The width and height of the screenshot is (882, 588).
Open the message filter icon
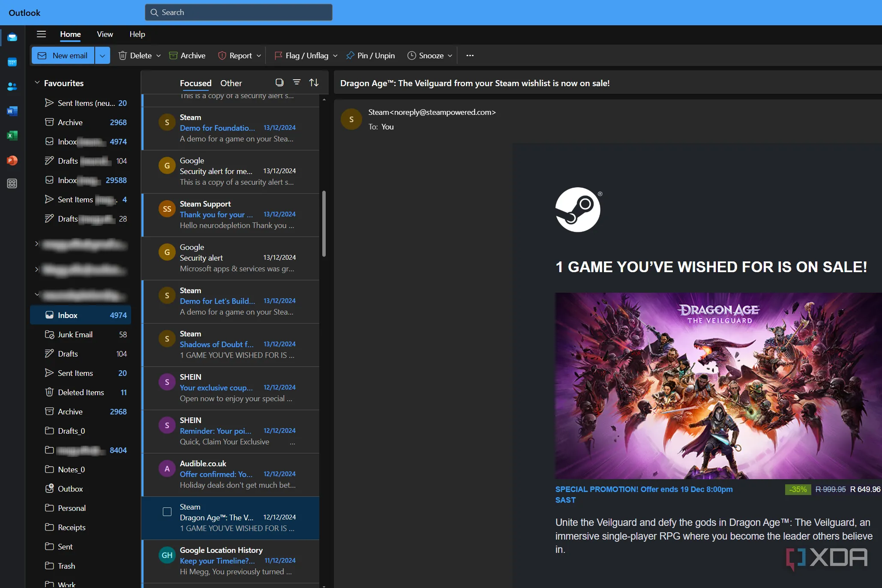point(297,82)
